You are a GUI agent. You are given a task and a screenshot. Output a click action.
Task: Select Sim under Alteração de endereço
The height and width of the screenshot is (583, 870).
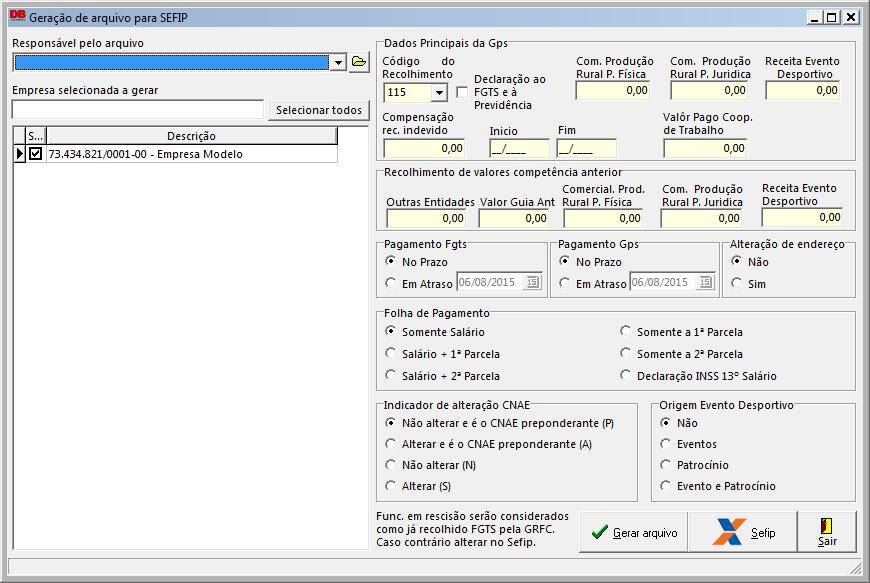pyautogui.click(x=737, y=284)
